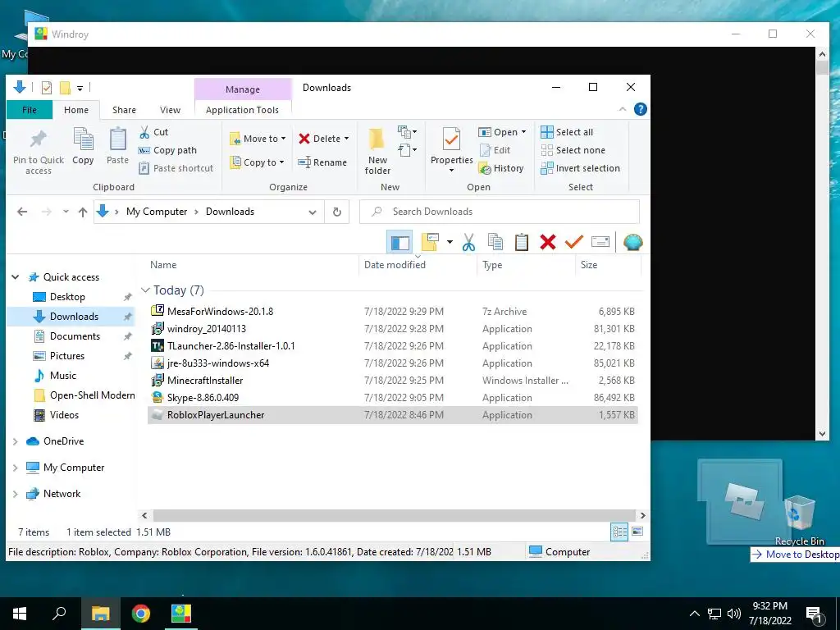This screenshot has width=840, height=630.
Task: Expand the Network tree node
Action: click(16, 494)
